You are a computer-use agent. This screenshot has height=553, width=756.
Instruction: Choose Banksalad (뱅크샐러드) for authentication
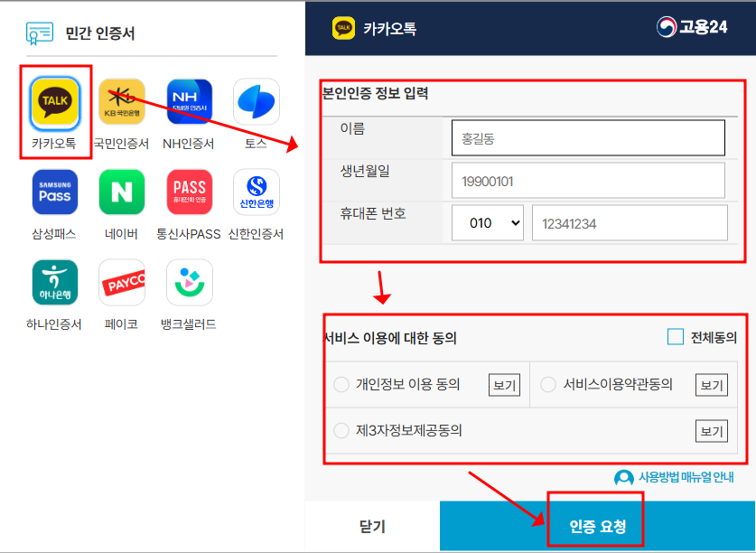tap(188, 281)
